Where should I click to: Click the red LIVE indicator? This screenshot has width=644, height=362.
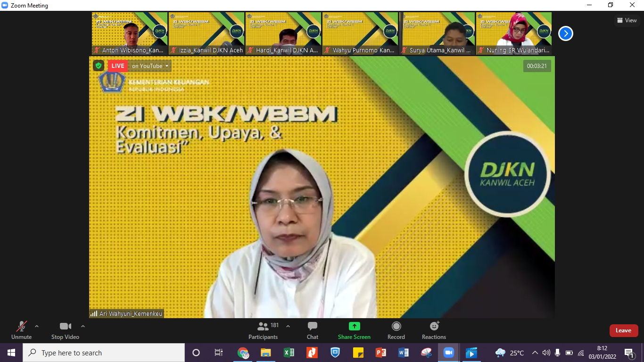point(118,66)
